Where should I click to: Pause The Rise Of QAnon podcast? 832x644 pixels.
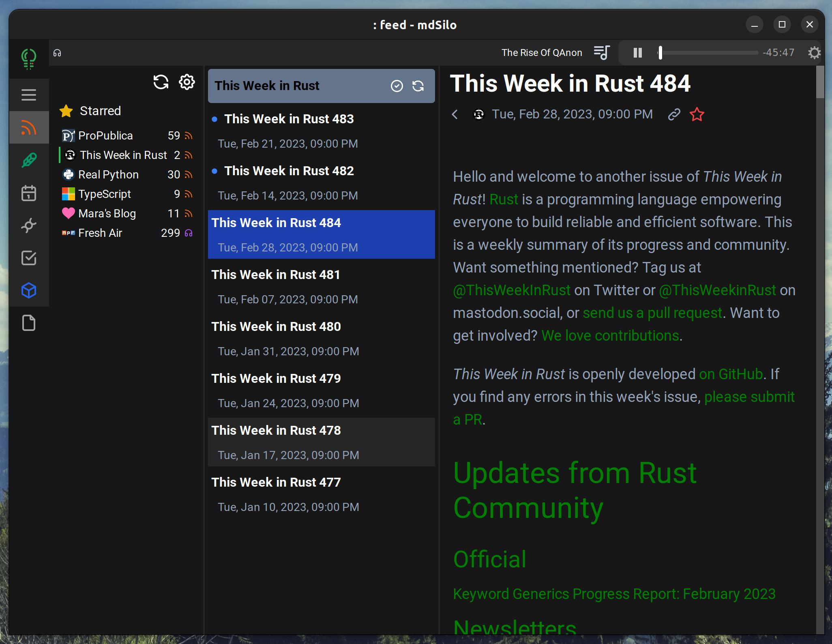click(x=637, y=53)
